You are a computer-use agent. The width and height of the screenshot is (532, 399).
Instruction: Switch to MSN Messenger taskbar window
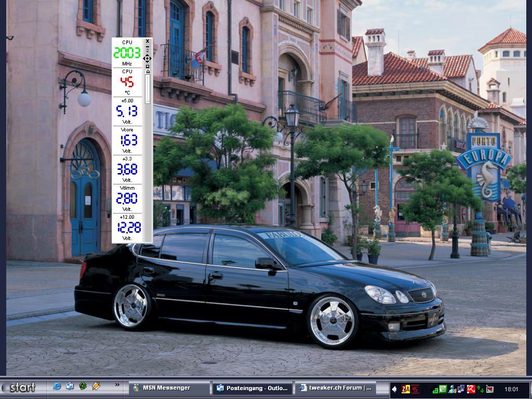point(169,388)
